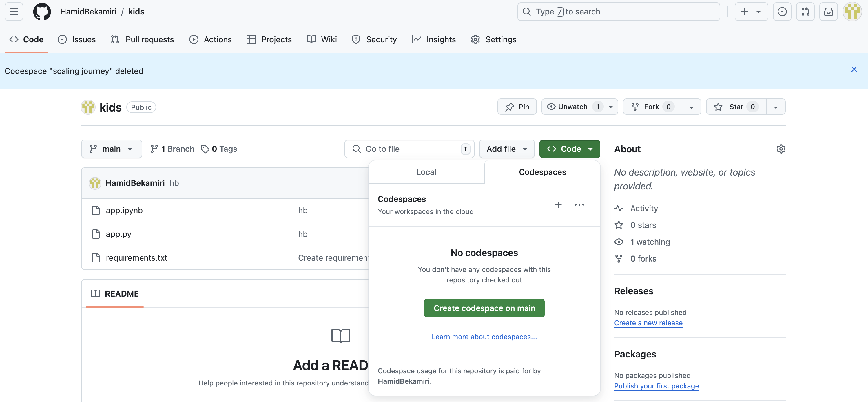Star the kids repository
868x402 pixels.
(736, 107)
